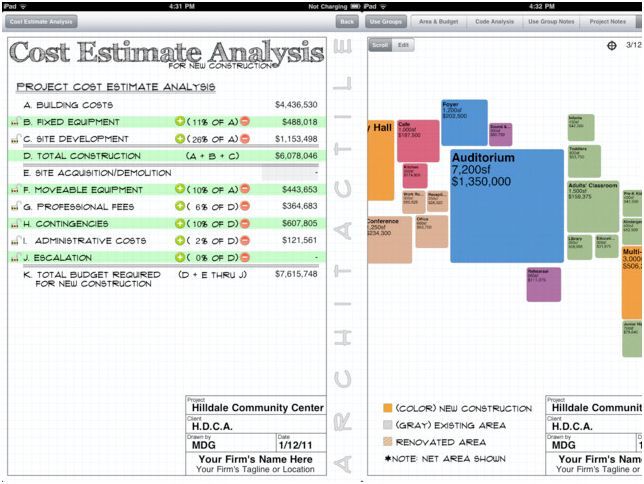Switch to the Project Notes tab
This screenshot has width=644, height=484.
(x=607, y=21)
